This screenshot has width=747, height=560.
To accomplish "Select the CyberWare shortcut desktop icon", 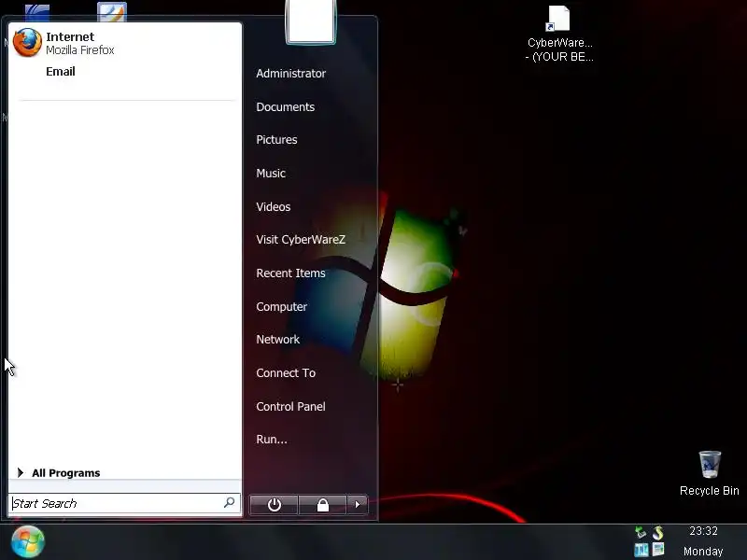I will [x=559, y=35].
